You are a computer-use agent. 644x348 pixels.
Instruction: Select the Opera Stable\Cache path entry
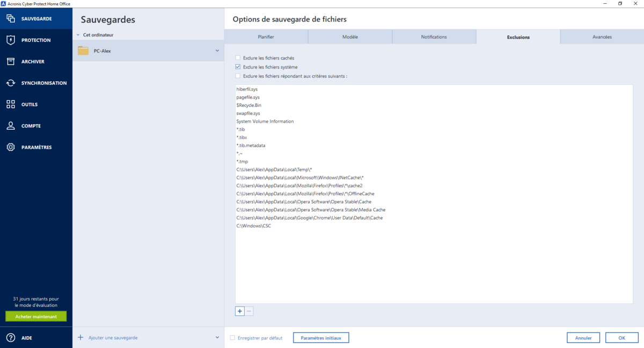(x=304, y=202)
